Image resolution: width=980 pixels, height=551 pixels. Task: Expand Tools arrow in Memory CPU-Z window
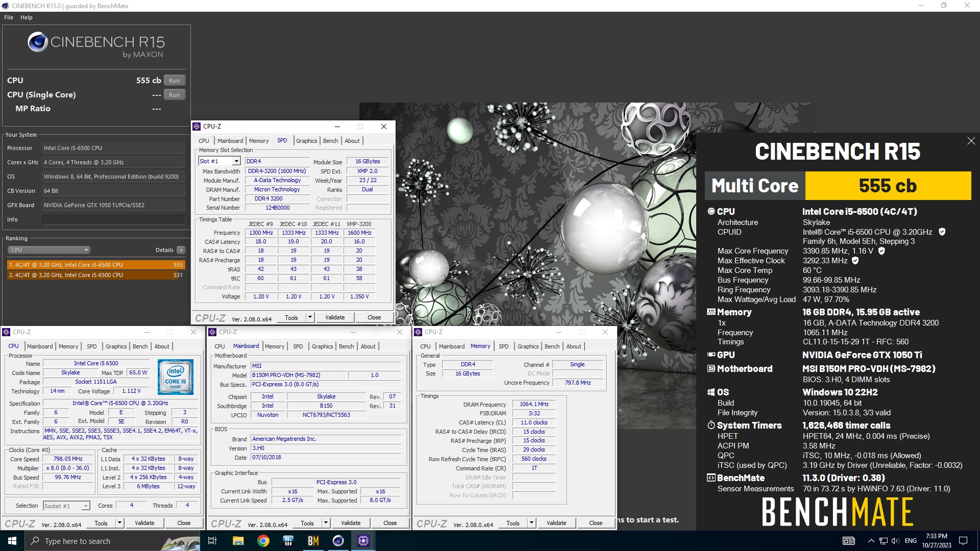[x=531, y=523]
